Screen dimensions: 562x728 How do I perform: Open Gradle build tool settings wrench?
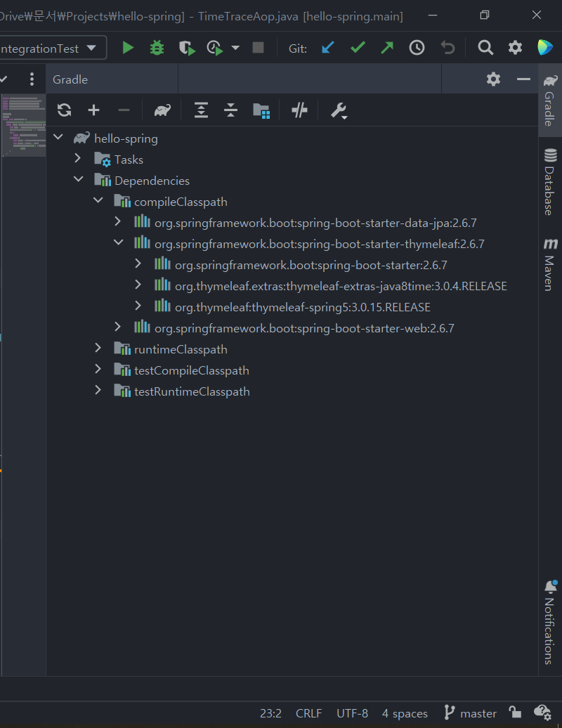click(339, 111)
